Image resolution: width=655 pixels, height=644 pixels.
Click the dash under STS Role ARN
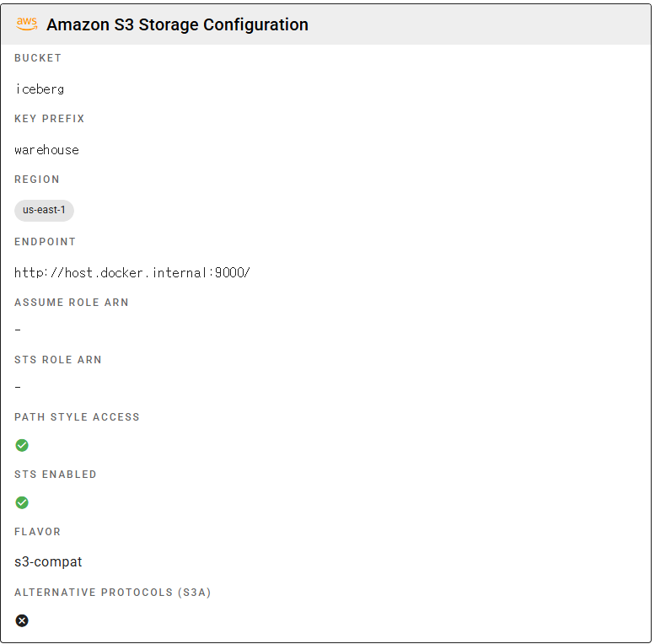coord(18,387)
